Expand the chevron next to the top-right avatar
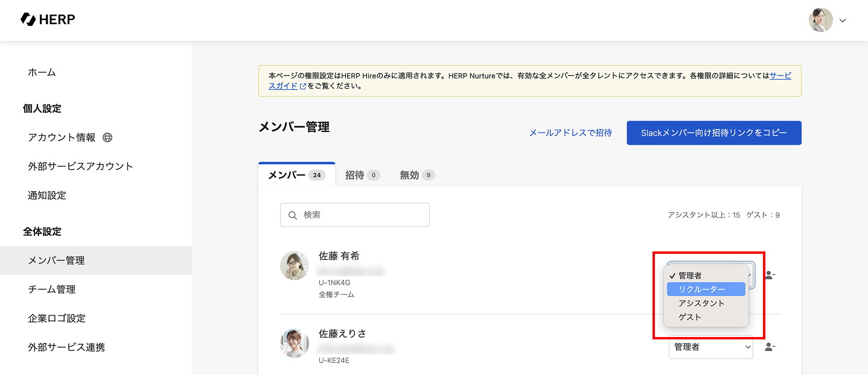Image resolution: width=868 pixels, height=375 pixels. click(x=843, y=20)
